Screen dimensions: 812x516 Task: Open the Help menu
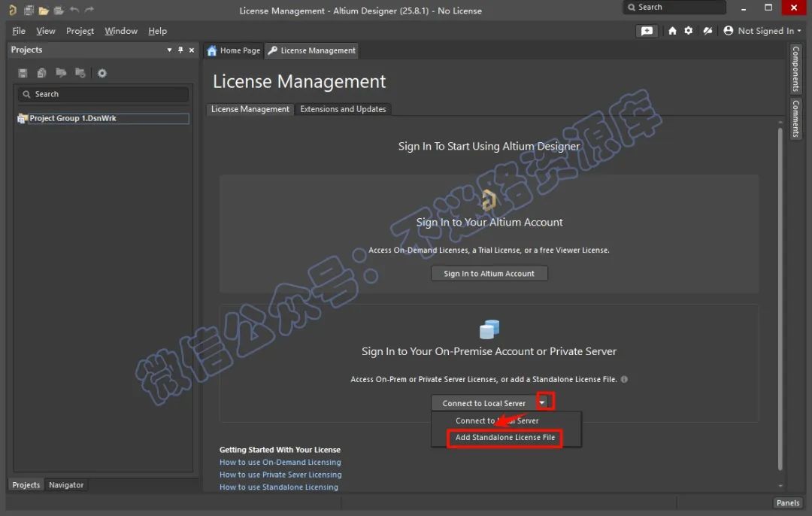[157, 31]
